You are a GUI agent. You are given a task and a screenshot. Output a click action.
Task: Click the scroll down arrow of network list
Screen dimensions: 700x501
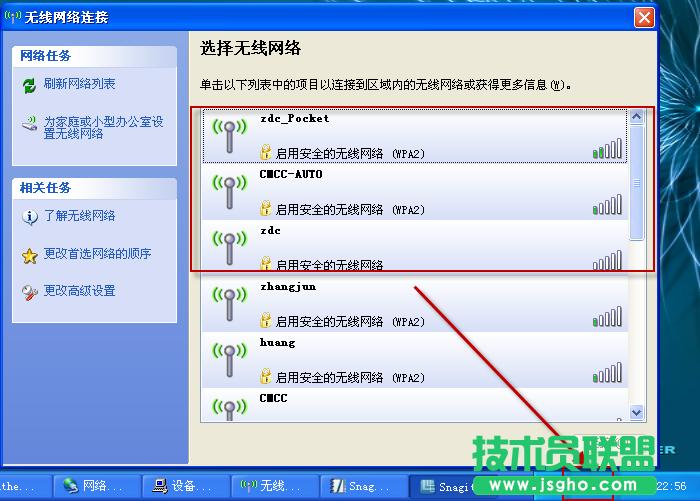(637, 412)
